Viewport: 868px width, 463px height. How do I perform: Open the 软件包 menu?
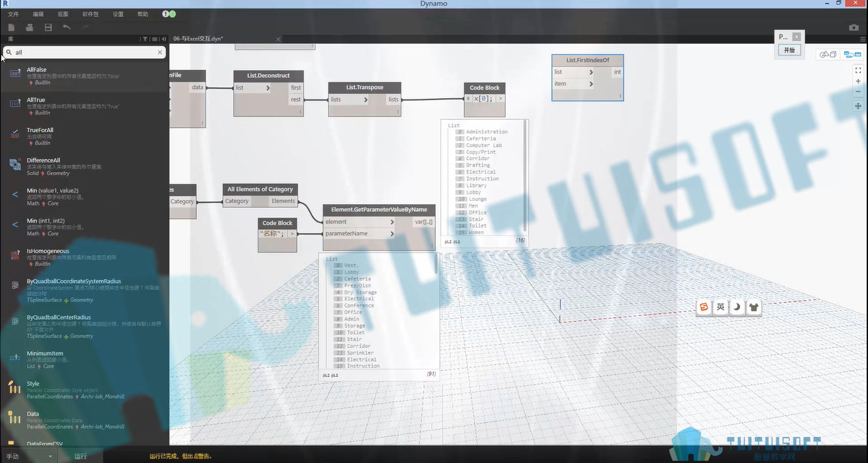tap(90, 14)
